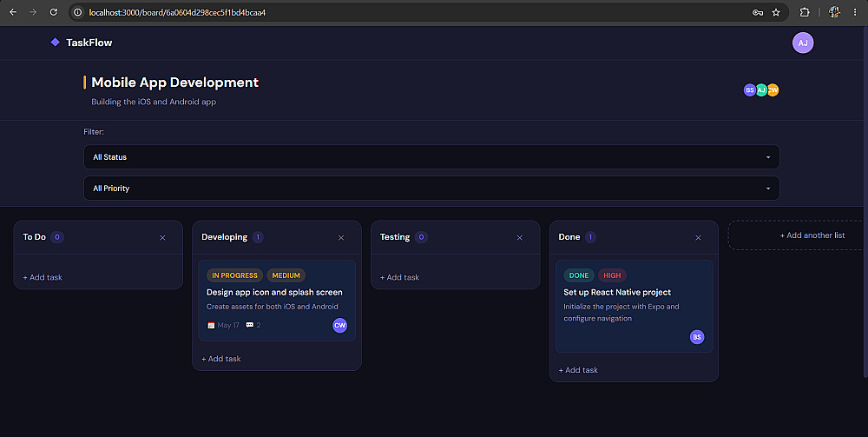This screenshot has width=868, height=437.
Task: Click the May 17 calendar due date icon
Action: 211,325
